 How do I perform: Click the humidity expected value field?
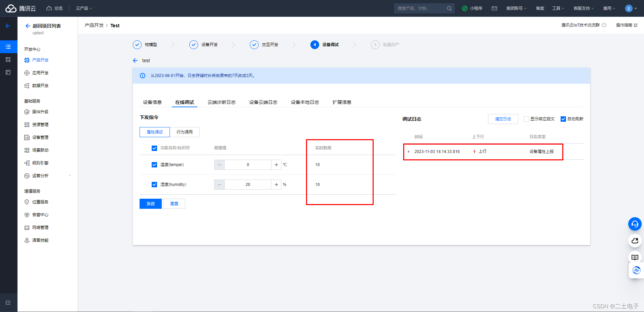(248, 185)
